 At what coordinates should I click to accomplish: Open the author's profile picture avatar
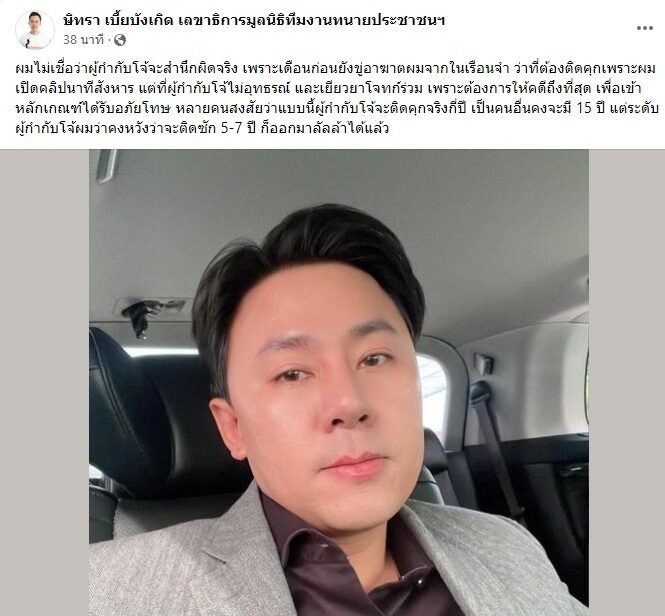35,30
